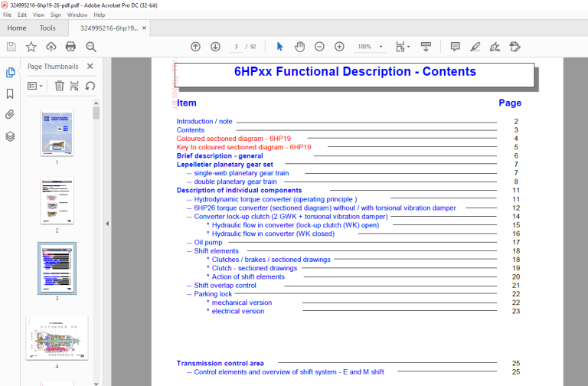Open the Fit page options tool
Image resolution: width=588 pixels, height=386 pixels.
(400, 47)
